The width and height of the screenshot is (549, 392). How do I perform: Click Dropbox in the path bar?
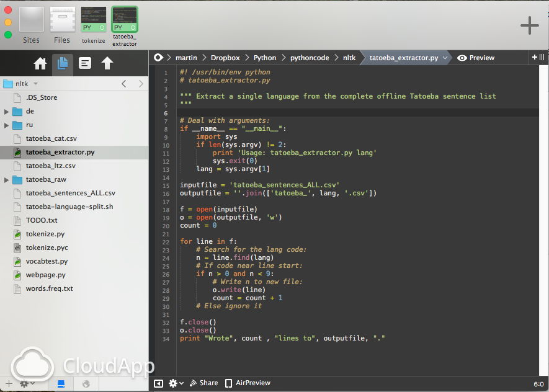225,58
